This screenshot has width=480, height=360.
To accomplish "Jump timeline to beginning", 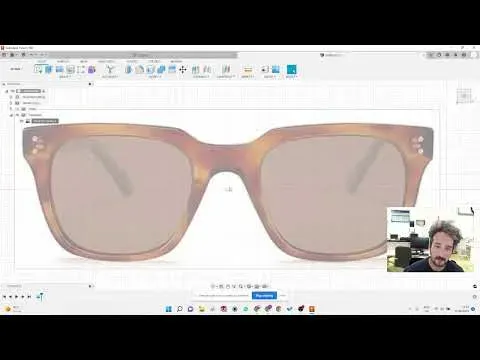I will coord(4,296).
